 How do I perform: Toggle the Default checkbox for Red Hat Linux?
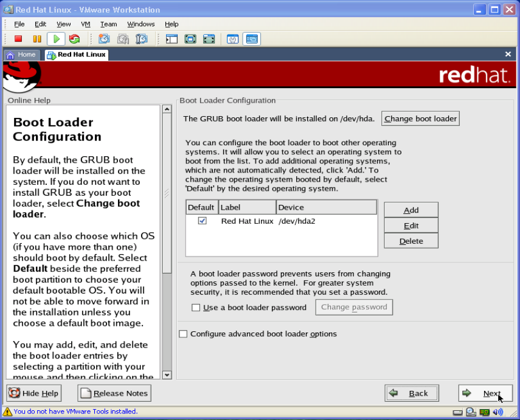202,221
